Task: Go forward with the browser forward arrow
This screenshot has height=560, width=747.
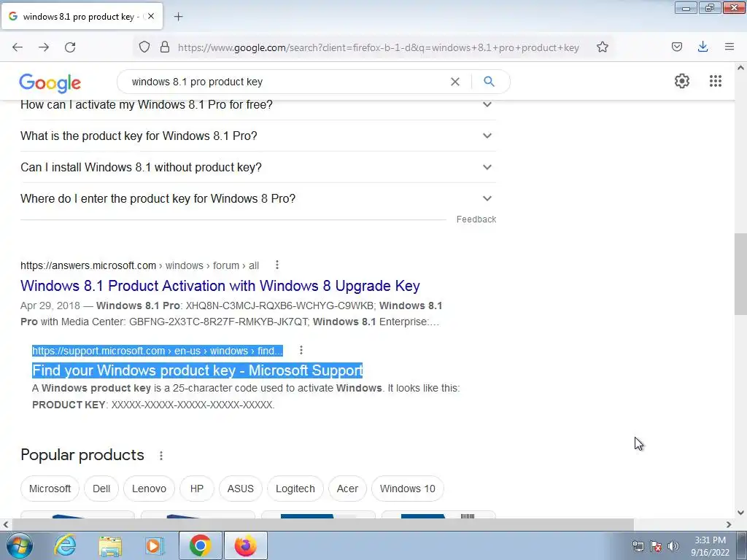Action: click(x=44, y=47)
